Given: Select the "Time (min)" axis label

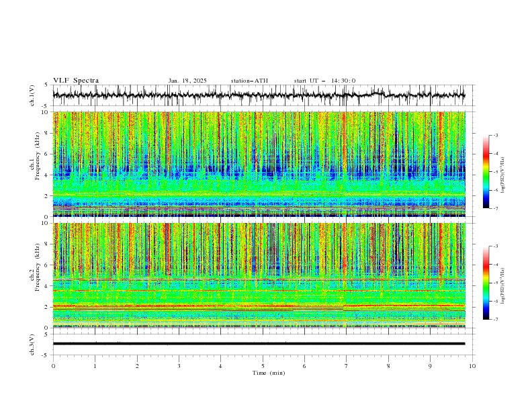Looking at the screenshot, I should (x=269, y=373).
